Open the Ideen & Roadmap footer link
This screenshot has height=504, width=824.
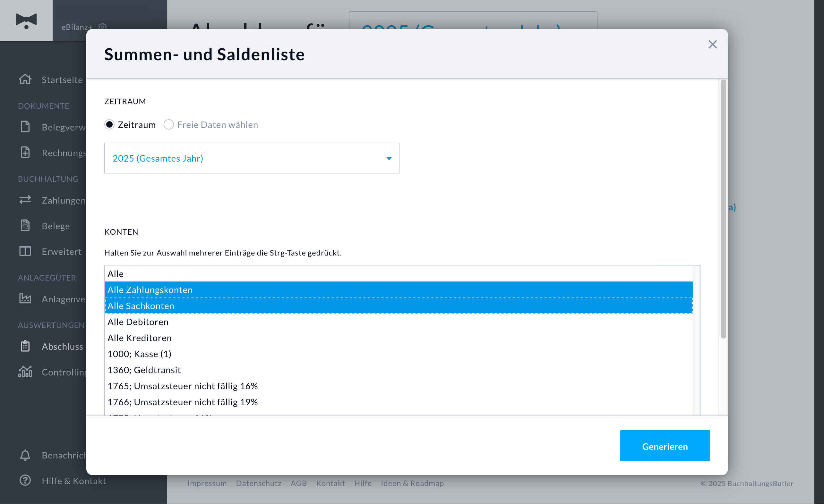point(412,483)
